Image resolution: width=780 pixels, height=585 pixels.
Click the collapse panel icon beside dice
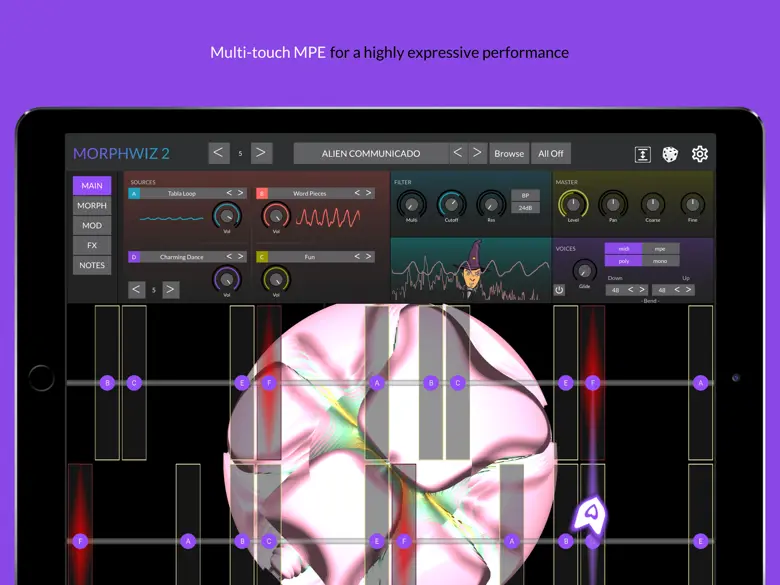(x=643, y=154)
